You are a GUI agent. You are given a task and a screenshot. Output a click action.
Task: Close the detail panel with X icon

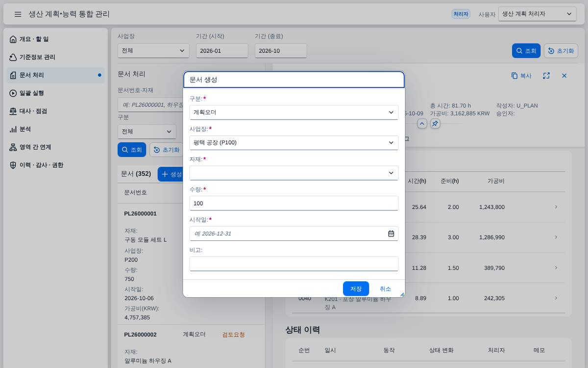point(564,76)
